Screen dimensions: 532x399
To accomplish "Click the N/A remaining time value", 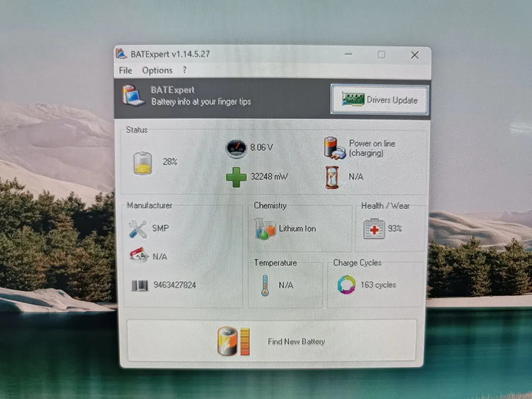I will [x=356, y=177].
